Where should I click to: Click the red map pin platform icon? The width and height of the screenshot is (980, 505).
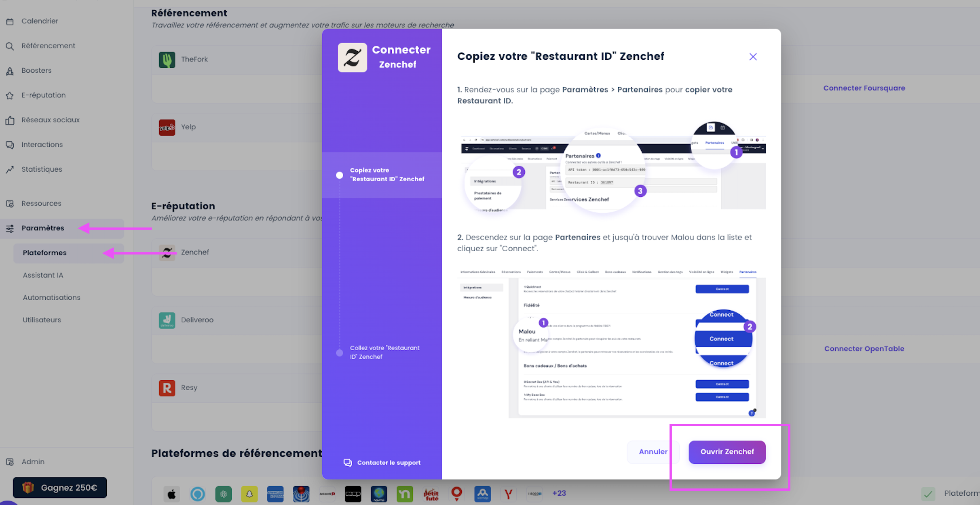point(457,494)
